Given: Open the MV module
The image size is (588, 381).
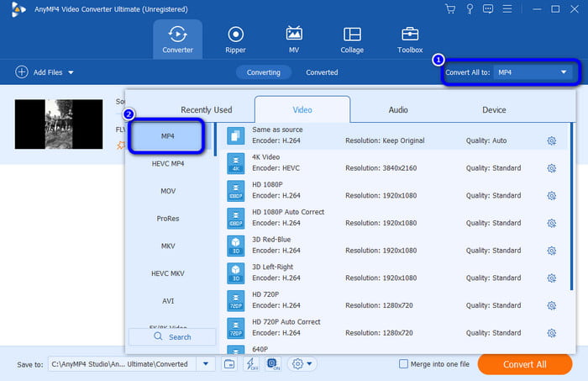Looking at the screenshot, I should (294, 40).
